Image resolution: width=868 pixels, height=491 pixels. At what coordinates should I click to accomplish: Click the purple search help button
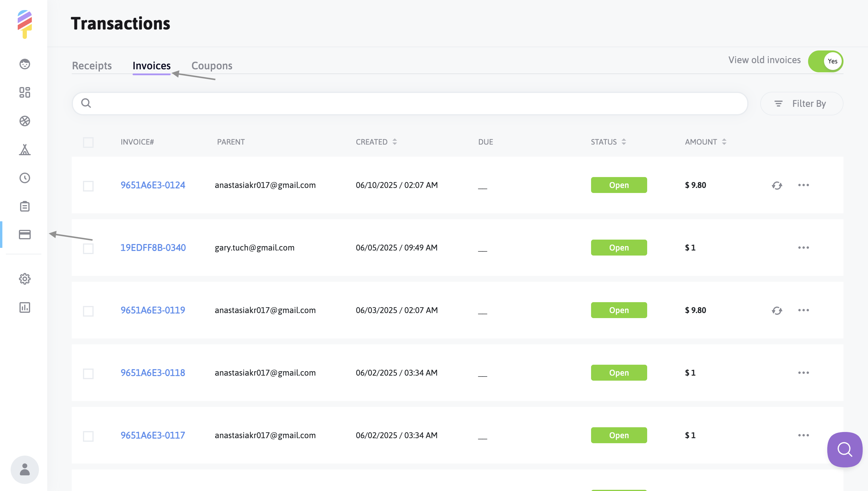click(x=844, y=449)
